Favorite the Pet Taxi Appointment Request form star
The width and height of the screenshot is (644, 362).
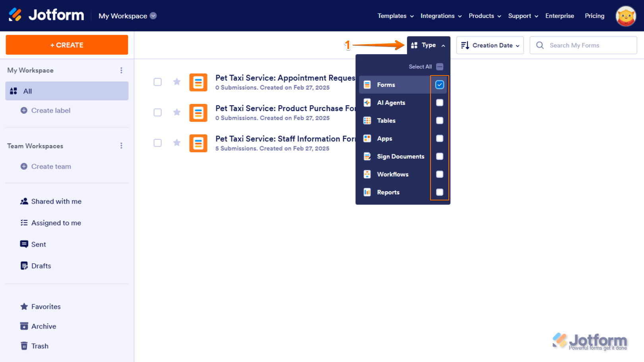pyautogui.click(x=177, y=82)
